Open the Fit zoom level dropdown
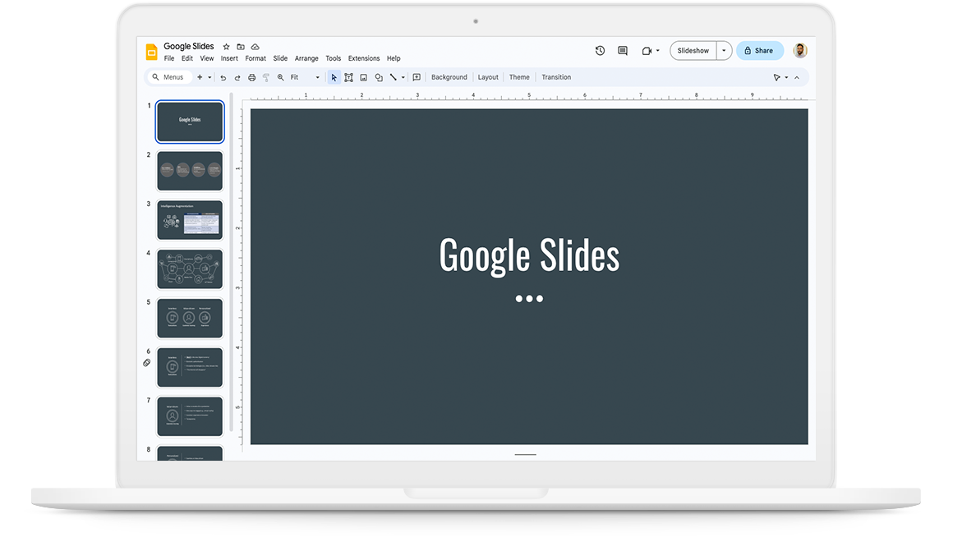The height and width of the screenshot is (560, 953). [305, 77]
